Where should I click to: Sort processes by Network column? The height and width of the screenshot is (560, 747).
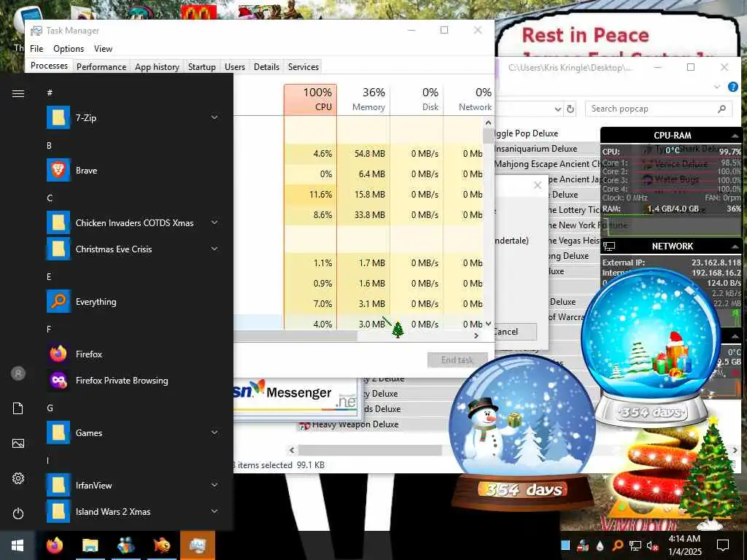click(x=469, y=99)
